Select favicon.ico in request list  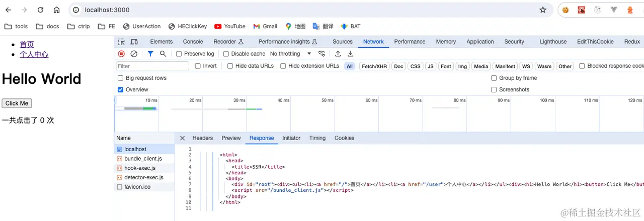point(144,187)
